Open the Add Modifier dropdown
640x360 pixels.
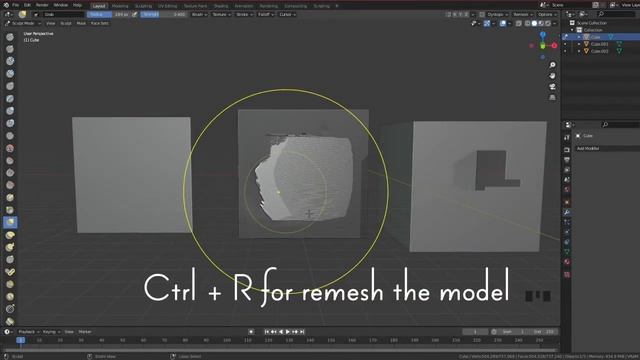607,149
